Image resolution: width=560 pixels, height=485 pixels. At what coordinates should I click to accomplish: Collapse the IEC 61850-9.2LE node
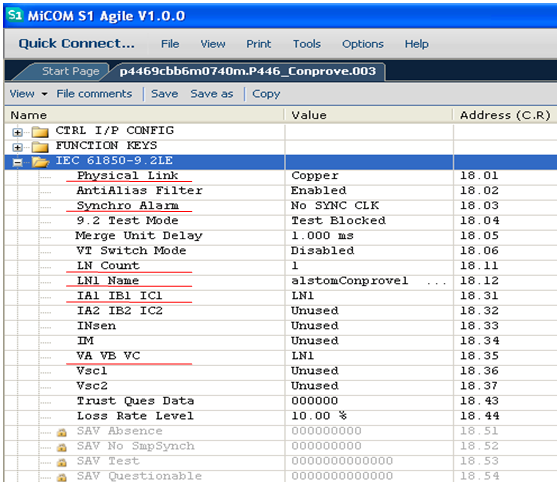point(17,162)
